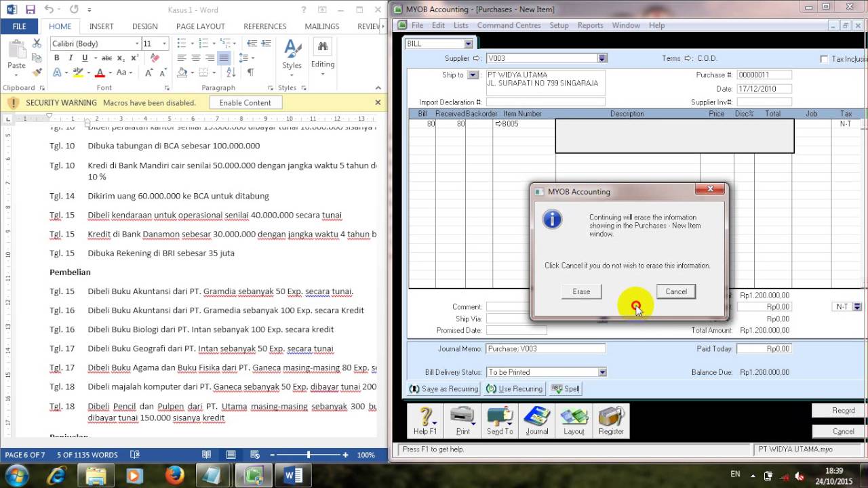Open the MYOB Journal icon

coord(537,420)
